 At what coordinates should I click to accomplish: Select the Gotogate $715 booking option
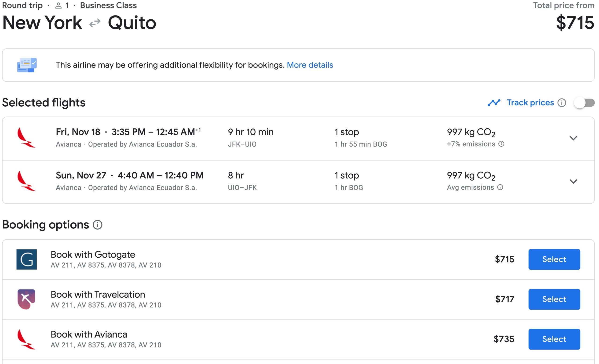click(554, 259)
